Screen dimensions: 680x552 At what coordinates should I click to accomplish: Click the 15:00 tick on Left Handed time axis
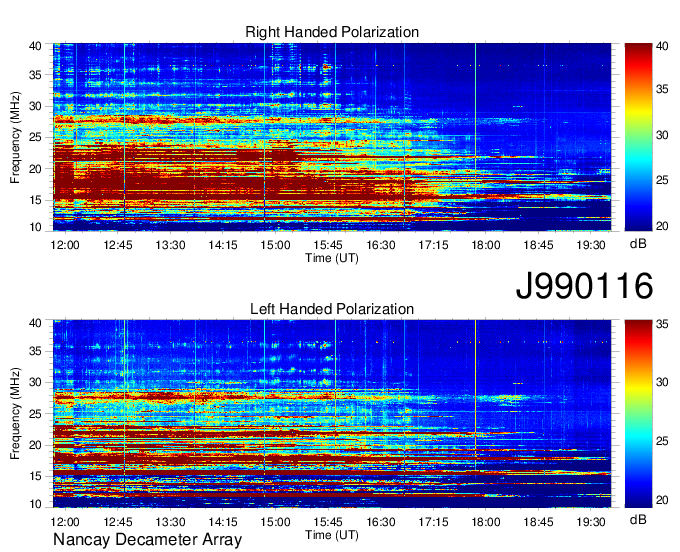(x=275, y=522)
